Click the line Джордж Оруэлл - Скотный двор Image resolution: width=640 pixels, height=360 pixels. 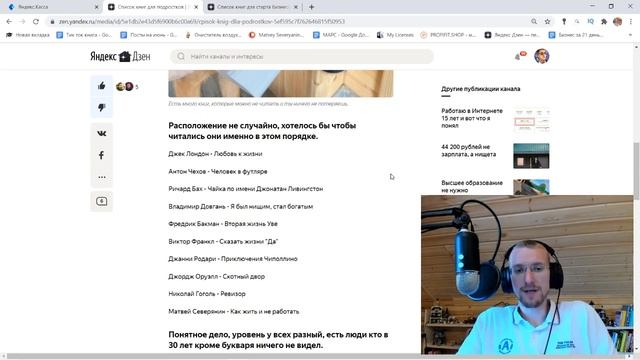click(x=216, y=276)
